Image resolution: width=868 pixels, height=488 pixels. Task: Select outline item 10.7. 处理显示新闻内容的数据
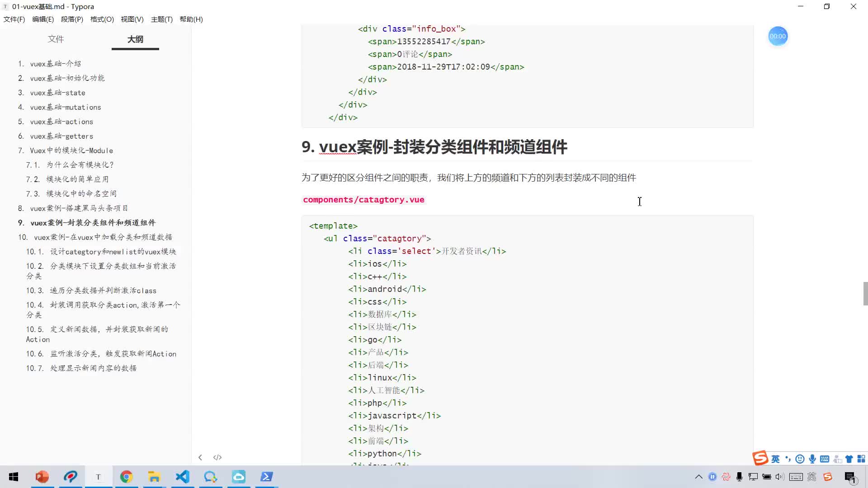(81, 368)
